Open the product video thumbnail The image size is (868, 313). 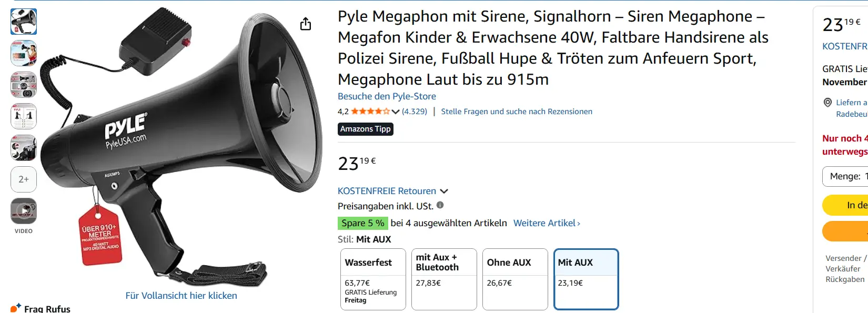pyautogui.click(x=24, y=211)
